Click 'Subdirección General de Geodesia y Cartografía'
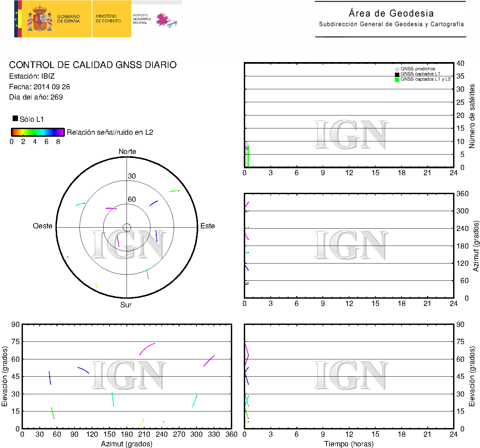Image resolution: width=480 pixels, height=448 pixels. click(x=391, y=24)
